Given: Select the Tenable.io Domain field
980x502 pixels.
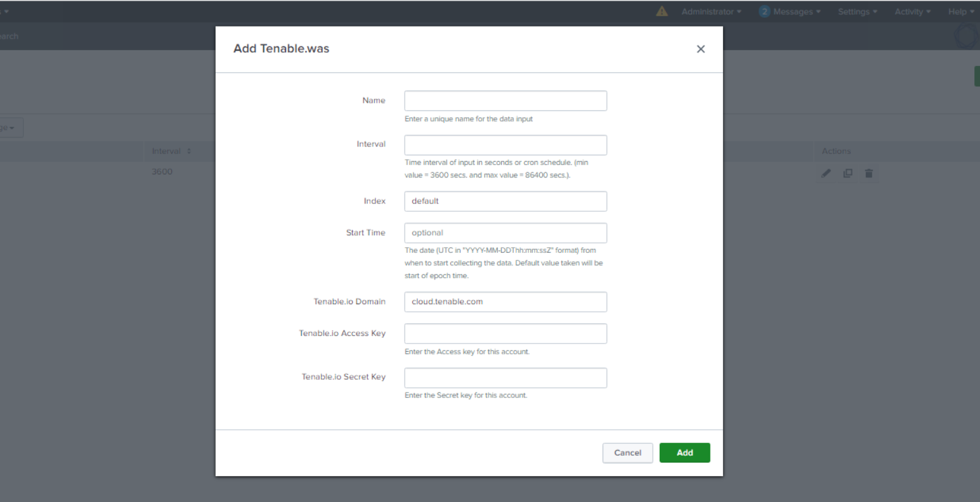Looking at the screenshot, I should click(x=506, y=302).
